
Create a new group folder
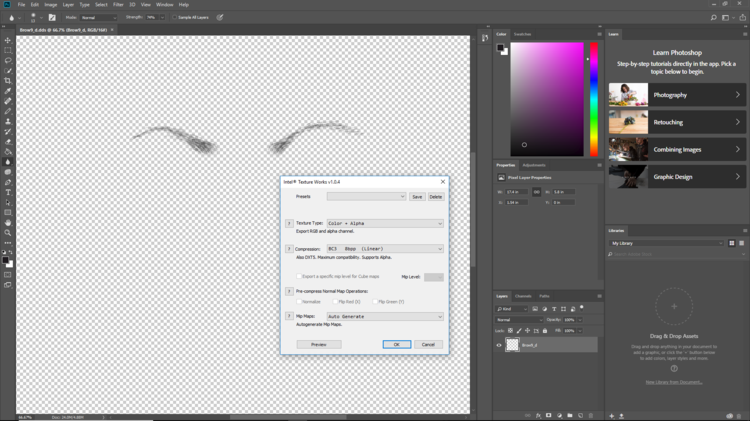pos(570,416)
